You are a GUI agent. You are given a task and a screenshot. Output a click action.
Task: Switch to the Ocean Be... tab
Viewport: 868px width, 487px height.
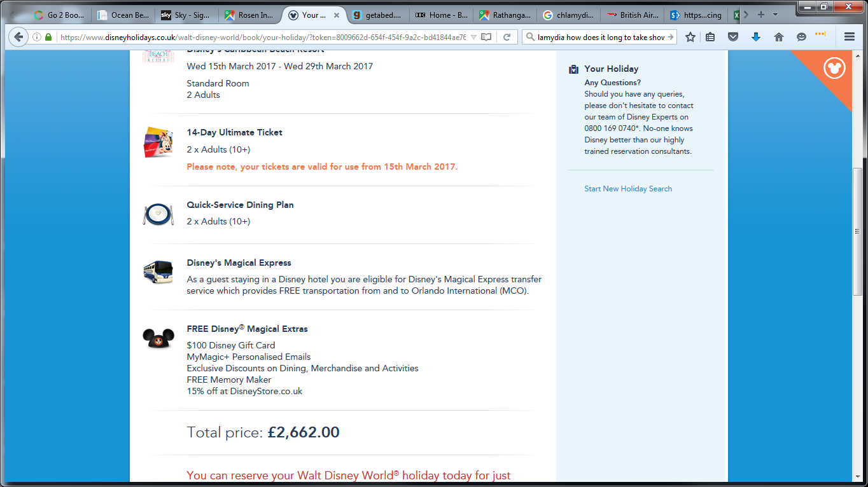[x=123, y=15]
